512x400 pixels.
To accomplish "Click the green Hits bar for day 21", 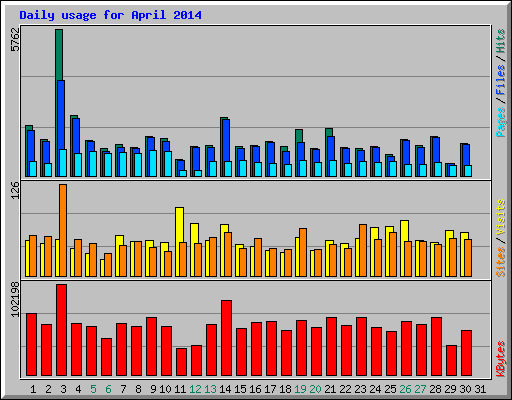I will [x=329, y=132].
